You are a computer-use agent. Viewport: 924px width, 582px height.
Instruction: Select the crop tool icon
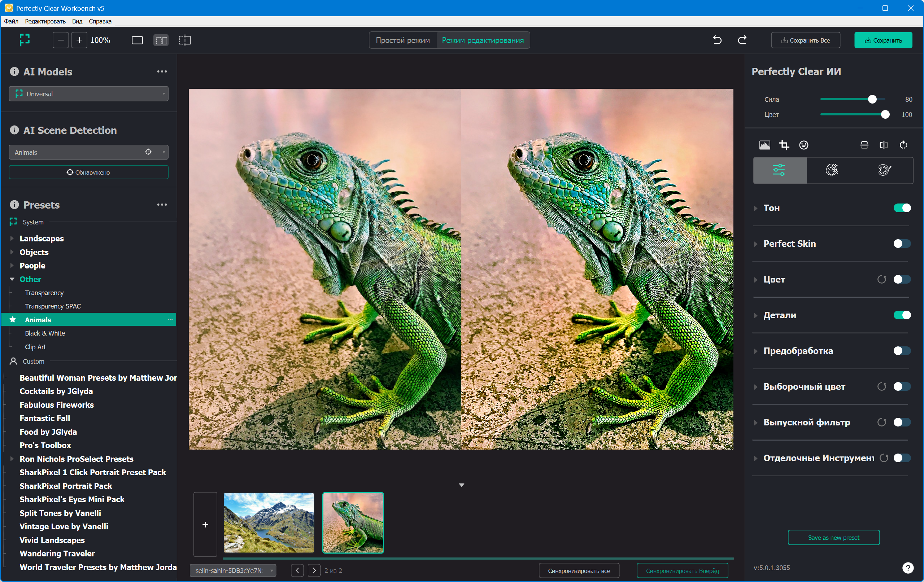[x=784, y=145]
